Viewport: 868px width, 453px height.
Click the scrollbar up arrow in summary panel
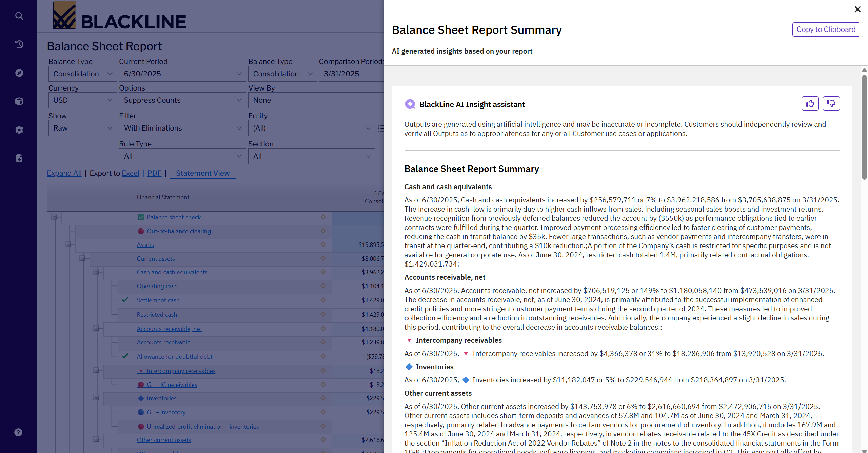[x=864, y=70]
